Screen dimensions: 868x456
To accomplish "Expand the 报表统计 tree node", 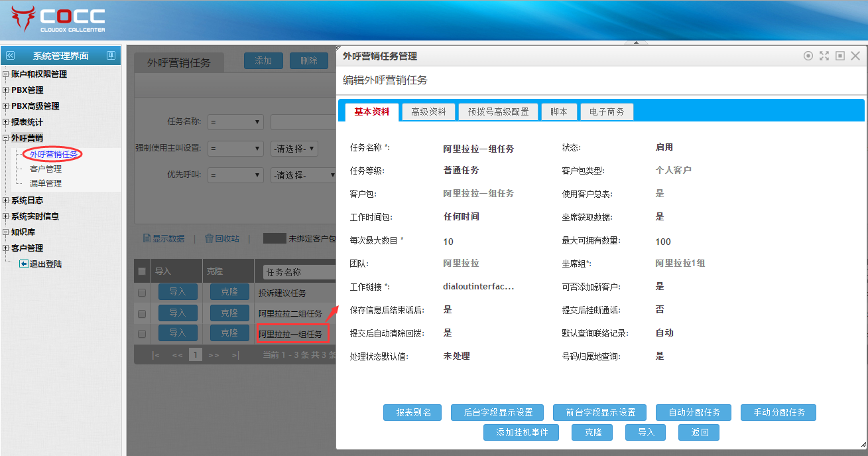I will 6,122.
